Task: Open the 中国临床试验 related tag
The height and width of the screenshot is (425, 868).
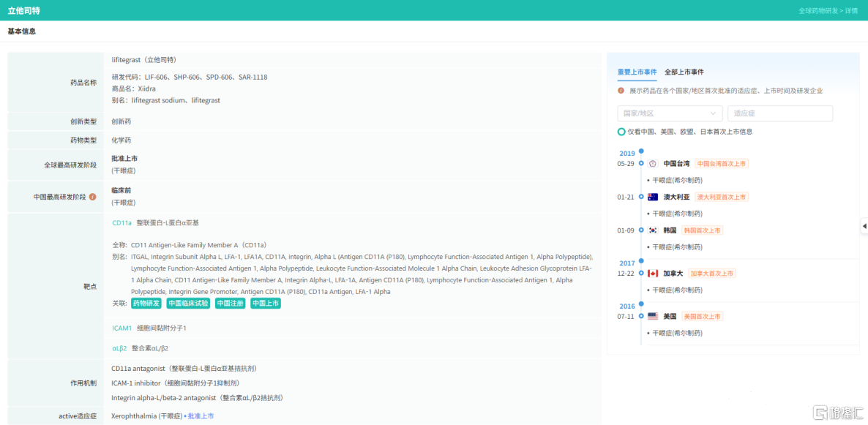Action: click(x=188, y=304)
